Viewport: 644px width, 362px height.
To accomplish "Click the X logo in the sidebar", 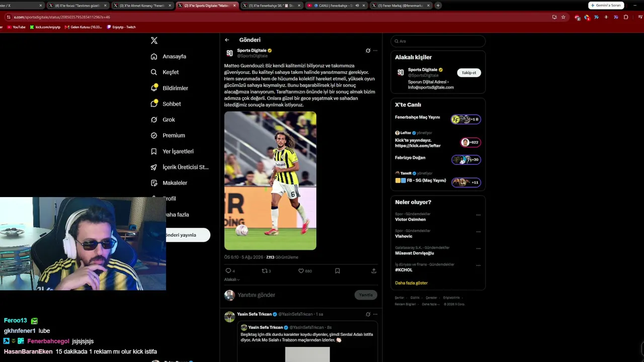I will (154, 41).
